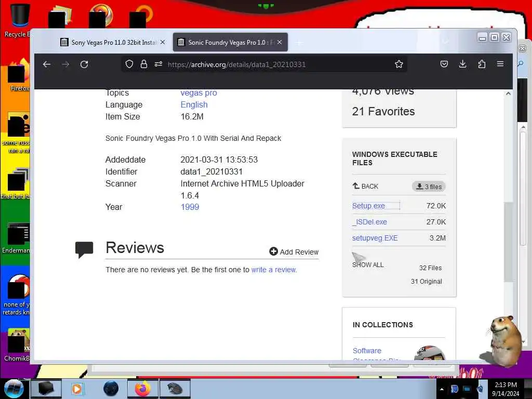This screenshot has width=532, height=399.
Task: Select the Sonic Foundry Vegas Pro 1.0 tab
Action: [x=230, y=42]
